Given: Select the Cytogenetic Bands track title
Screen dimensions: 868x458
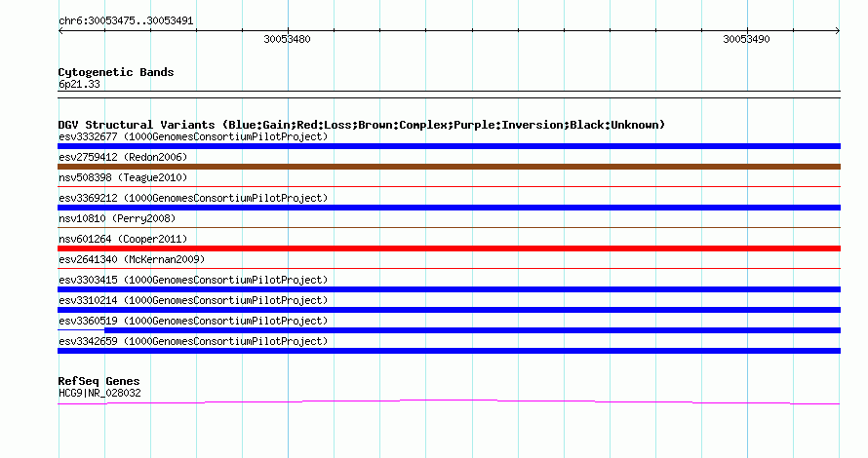Looking at the screenshot, I should point(116,72).
